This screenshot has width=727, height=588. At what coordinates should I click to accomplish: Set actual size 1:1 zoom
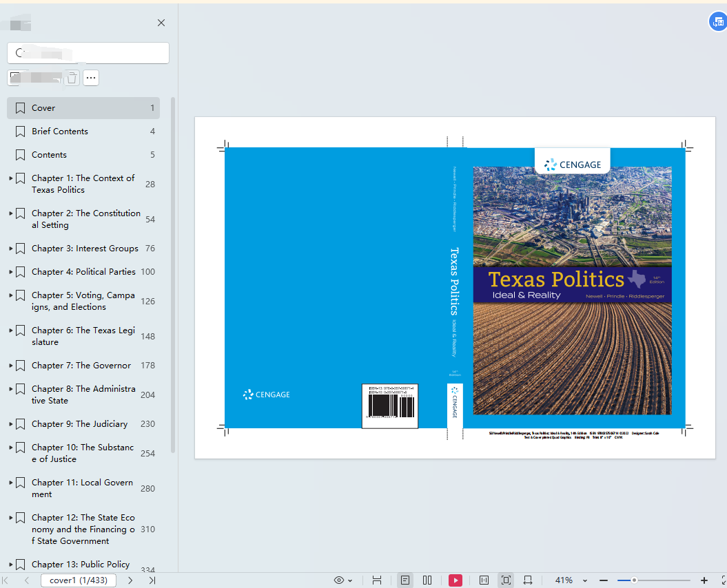(484, 580)
